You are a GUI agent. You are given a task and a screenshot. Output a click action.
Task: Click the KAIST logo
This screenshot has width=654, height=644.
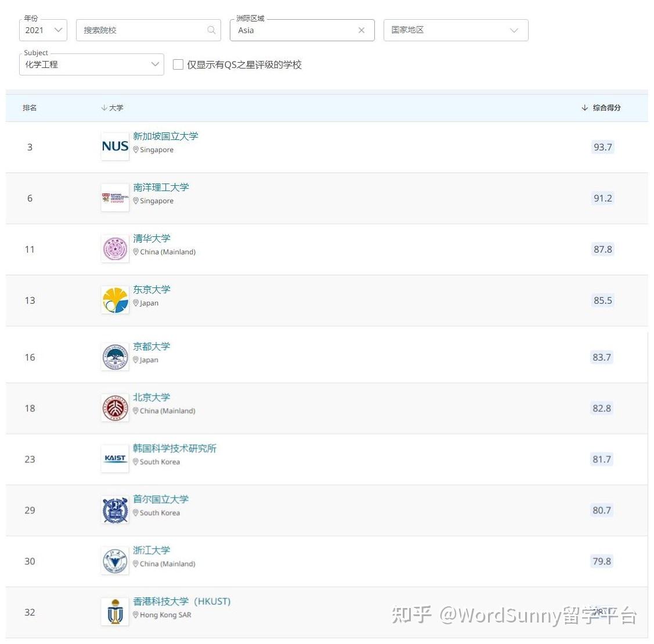point(115,458)
